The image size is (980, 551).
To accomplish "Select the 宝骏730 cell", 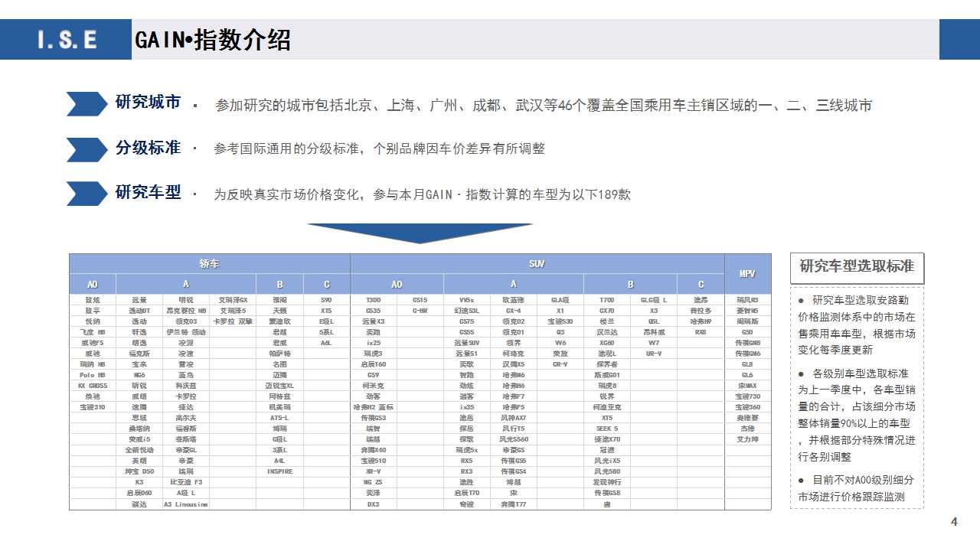I will coord(748,396).
